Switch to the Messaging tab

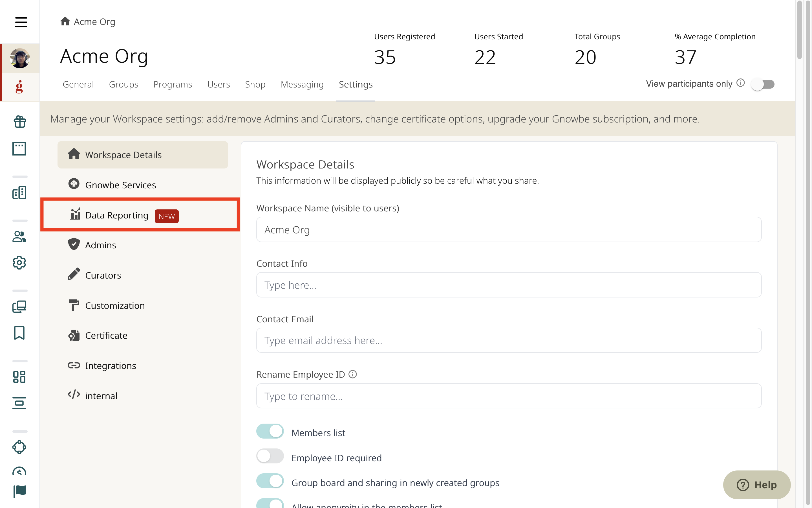pyautogui.click(x=302, y=84)
